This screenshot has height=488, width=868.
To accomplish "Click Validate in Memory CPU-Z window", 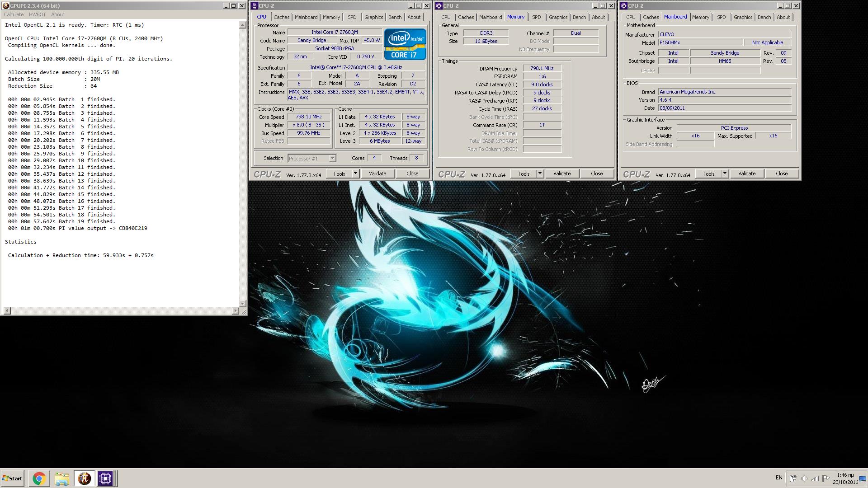I will (562, 174).
